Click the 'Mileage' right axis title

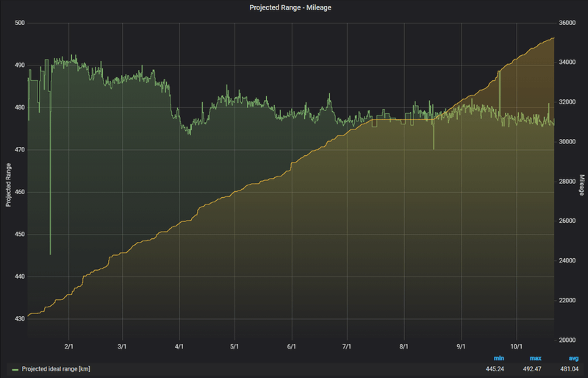(581, 185)
